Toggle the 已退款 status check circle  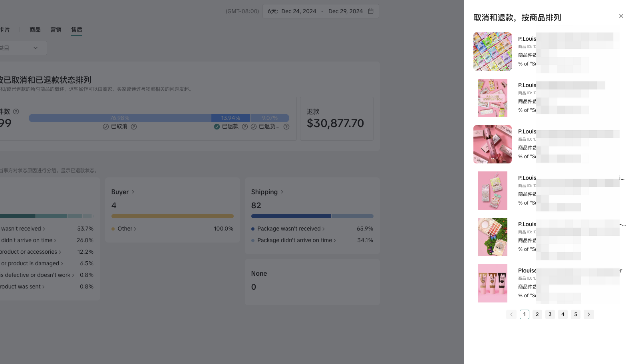[x=217, y=127]
